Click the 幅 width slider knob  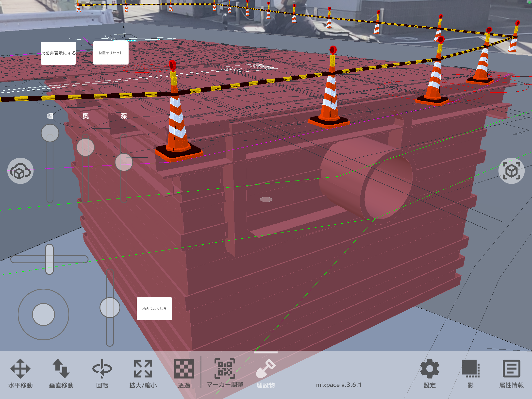pyautogui.click(x=50, y=133)
